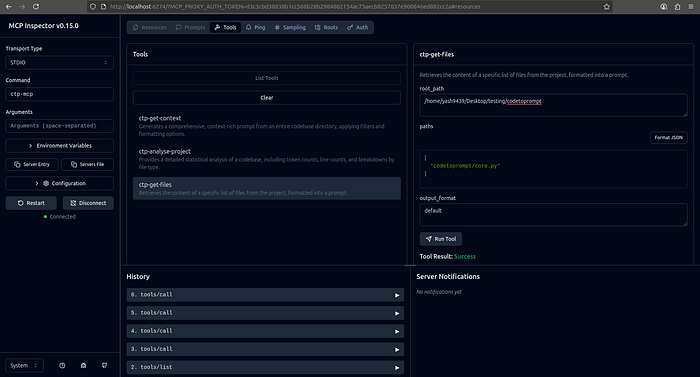Clear the tools list
Screen dimensions: 700x377
[267, 98]
